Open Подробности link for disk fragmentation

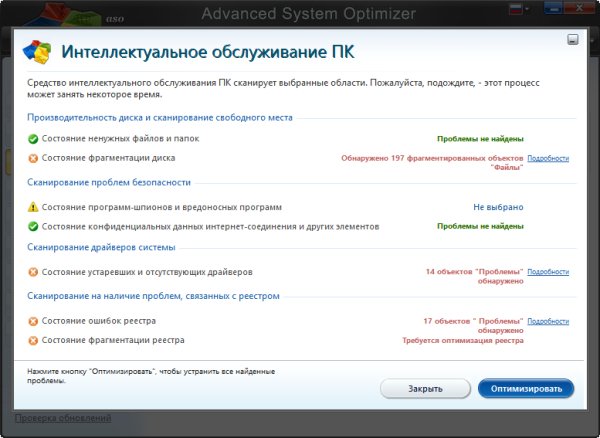pos(548,158)
